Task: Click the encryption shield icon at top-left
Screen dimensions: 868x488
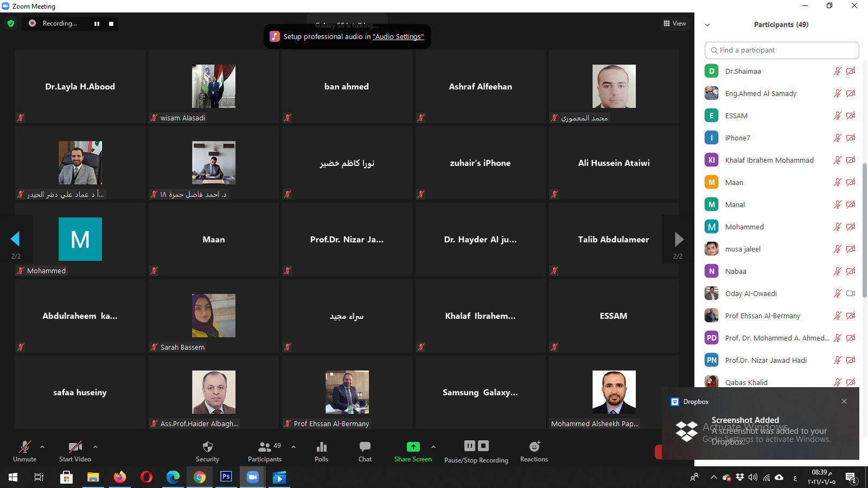Action: 11,23
